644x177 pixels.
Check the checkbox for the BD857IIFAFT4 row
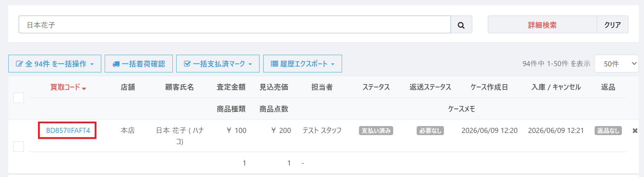(19, 147)
